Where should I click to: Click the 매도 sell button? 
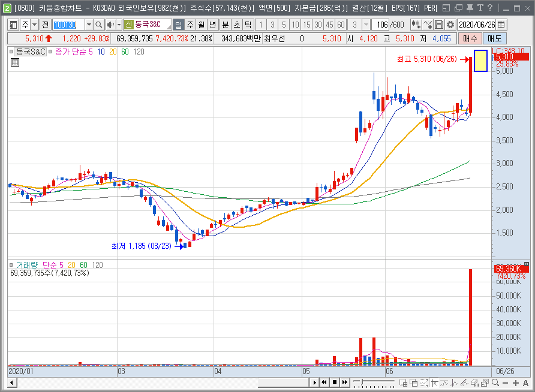494,38
